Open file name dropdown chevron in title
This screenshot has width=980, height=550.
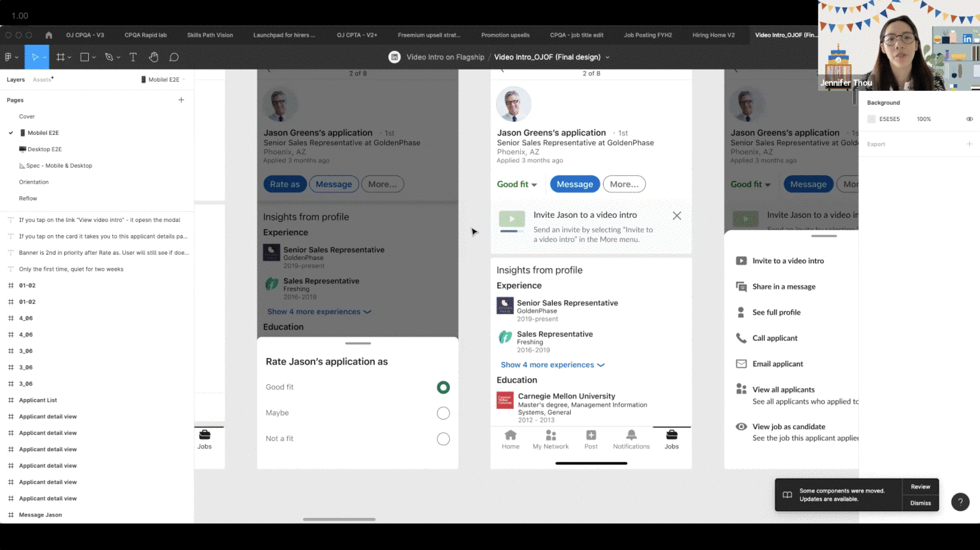(608, 57)
